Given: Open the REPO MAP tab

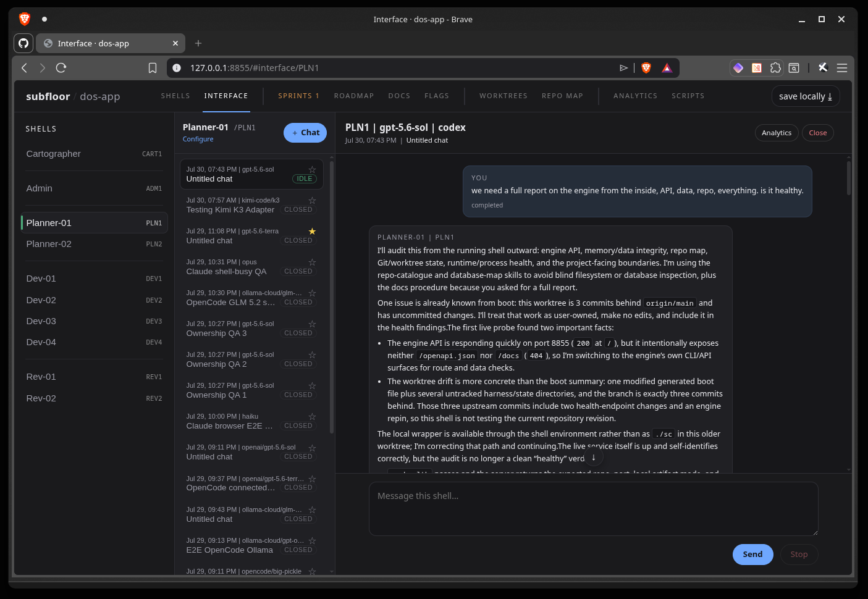Looking at the screenshot, I should point(562,96).
